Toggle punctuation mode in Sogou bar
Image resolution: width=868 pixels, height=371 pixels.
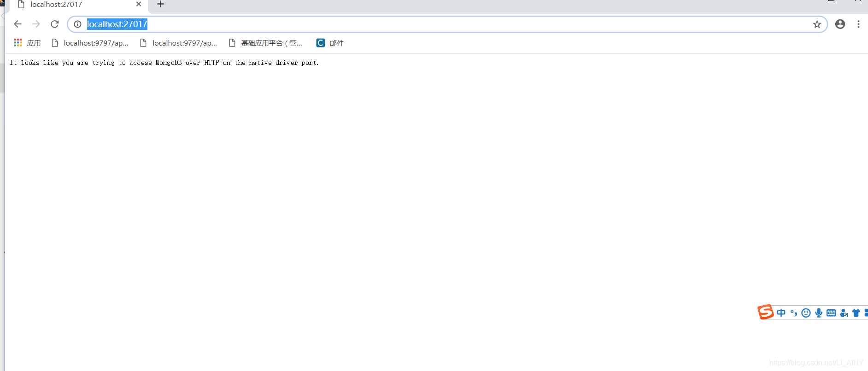(x=794, y=313)
